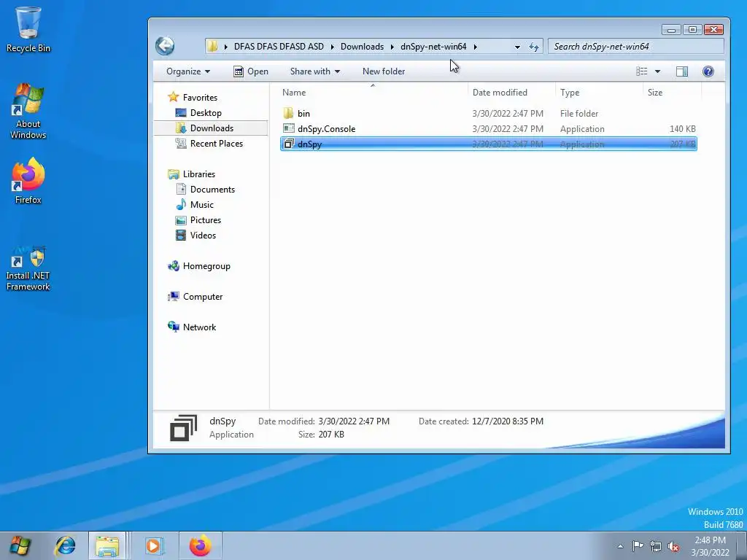Open Windows Media Player from the taskbar
Viewport: 747px width, 560px height.
(153, 545)
